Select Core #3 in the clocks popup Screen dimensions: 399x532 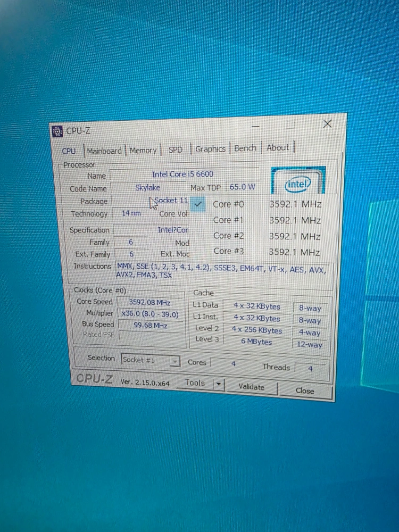coord(229,251)
